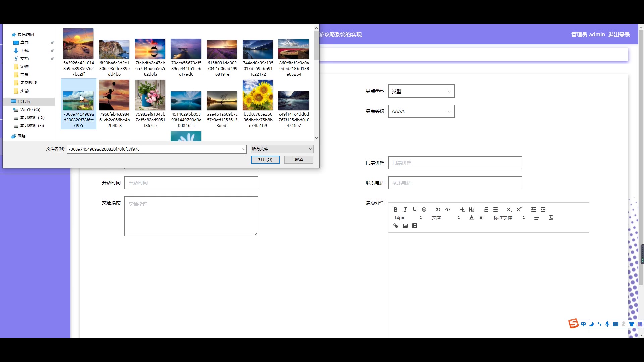Click inside the 交通指南 text area

(x=191, y=216)
